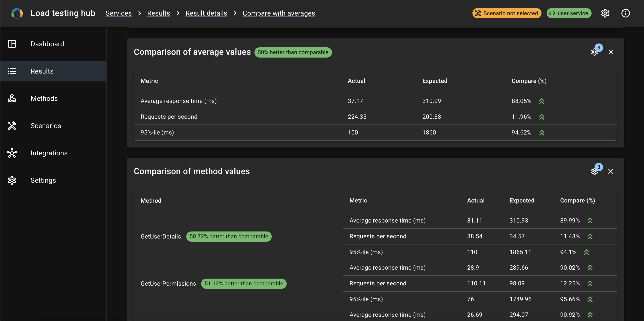Go to Integrations in sidebar

point(53,153)
